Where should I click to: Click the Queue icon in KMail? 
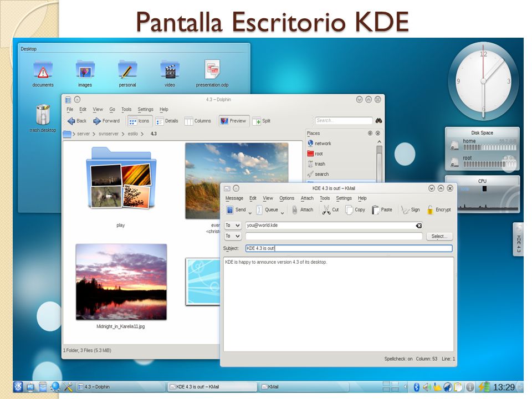coord(259,210)
